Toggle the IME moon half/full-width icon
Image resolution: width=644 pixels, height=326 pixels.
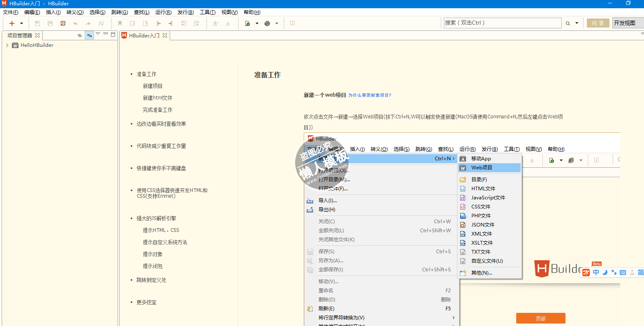point(605,272)
